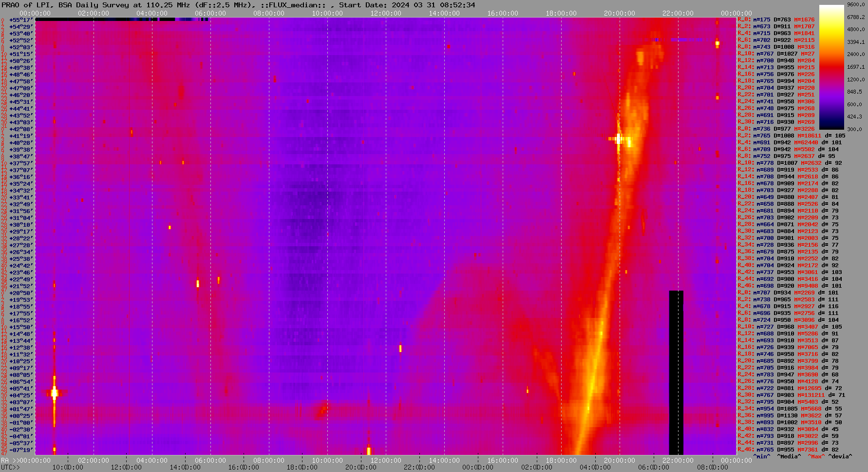
Task: Click the gradient color scale bar
Action: pyautogui.click(x=831, y=67)
